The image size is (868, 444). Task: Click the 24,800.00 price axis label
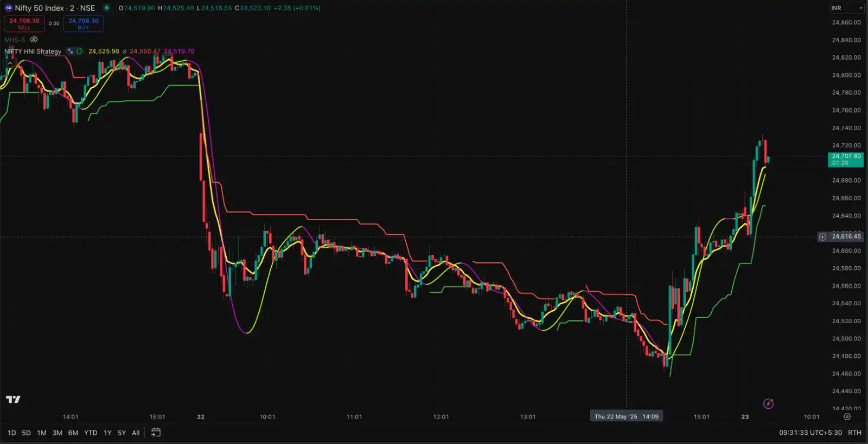click(x=846, y=75)
